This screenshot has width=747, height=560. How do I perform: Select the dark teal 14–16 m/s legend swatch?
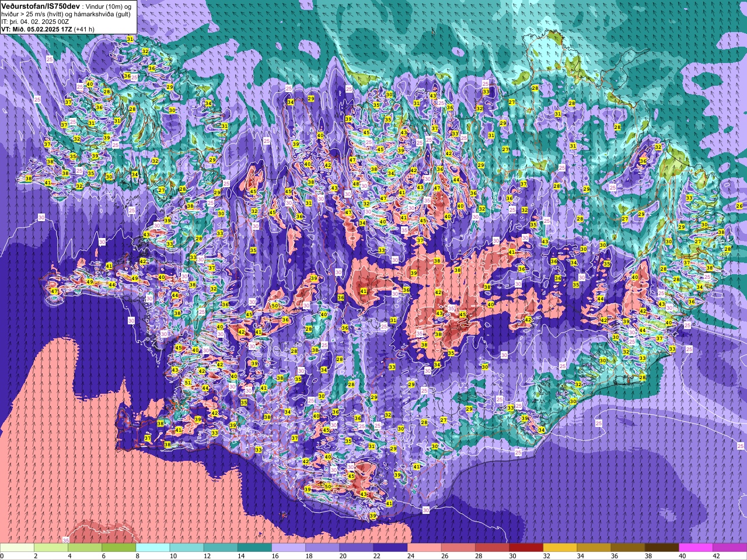254,548
